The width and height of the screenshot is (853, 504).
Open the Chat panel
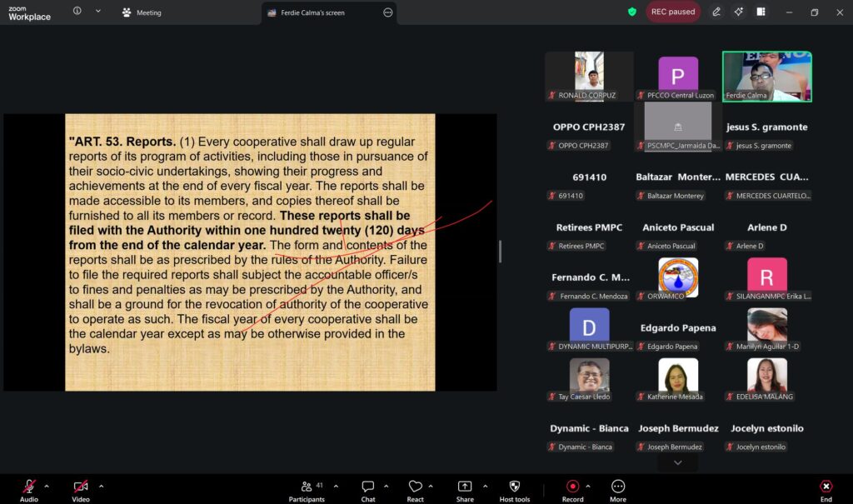[x=367, y=487]
